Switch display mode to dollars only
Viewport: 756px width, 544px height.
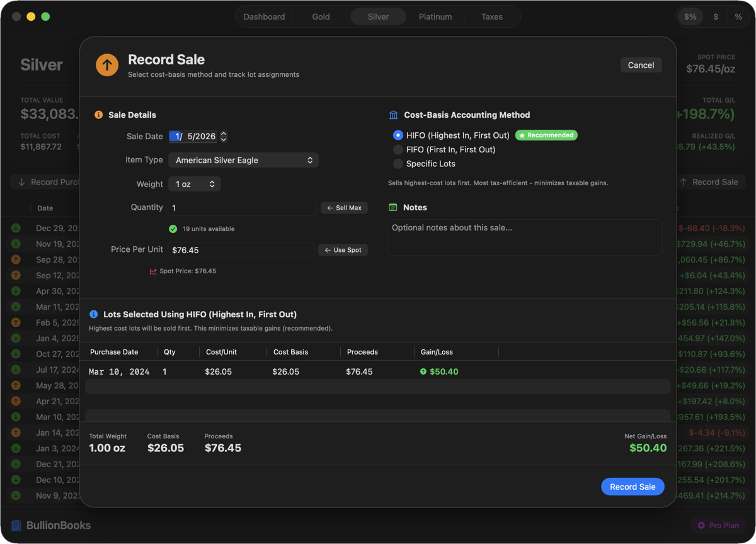716,17
